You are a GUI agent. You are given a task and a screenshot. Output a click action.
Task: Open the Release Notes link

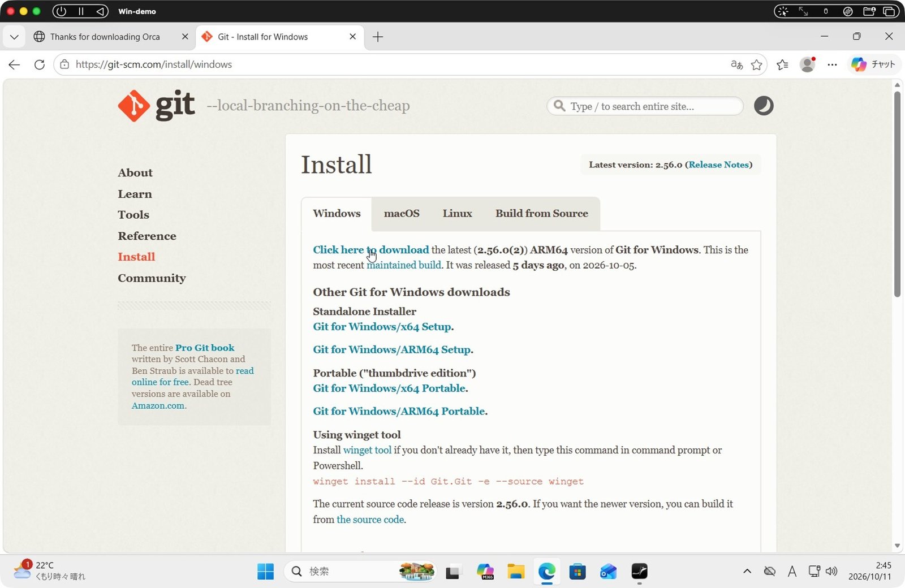719,165
